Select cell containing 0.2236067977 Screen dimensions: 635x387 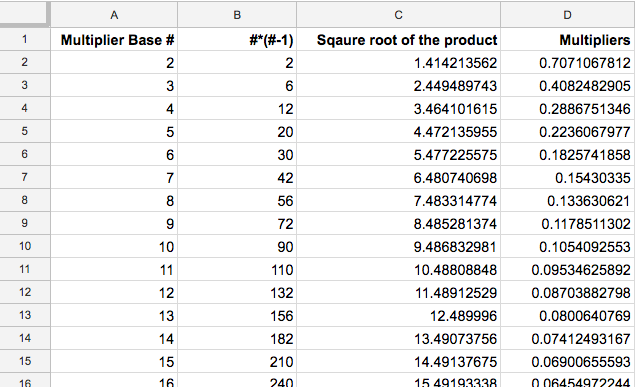pyautogui.click(x=568, y=131)
